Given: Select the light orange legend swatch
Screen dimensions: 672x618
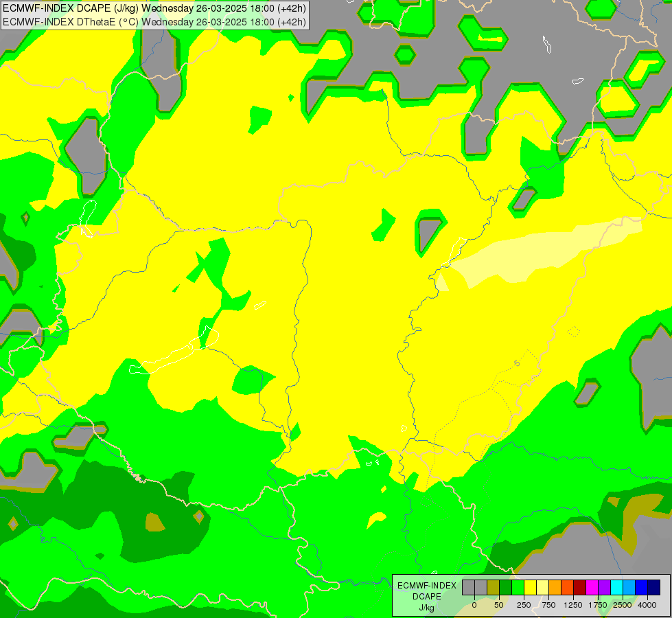Looking at the screenshot, I should click(555, 588).
